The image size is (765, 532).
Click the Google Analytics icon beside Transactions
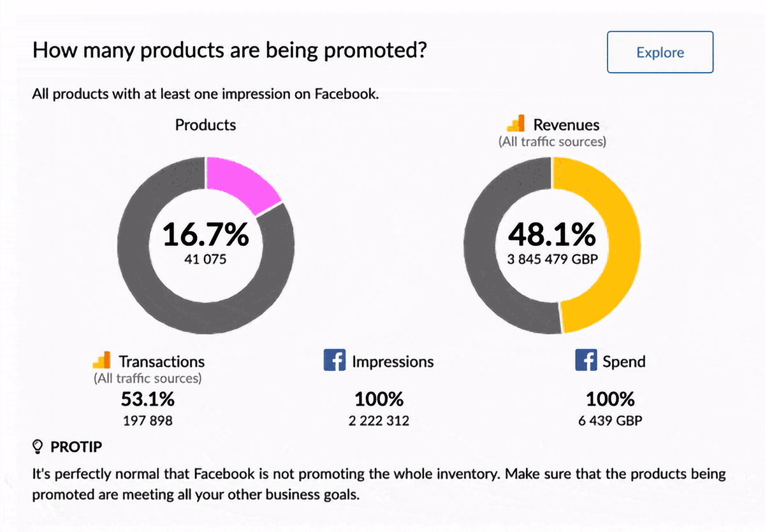(x=102, y=360)
